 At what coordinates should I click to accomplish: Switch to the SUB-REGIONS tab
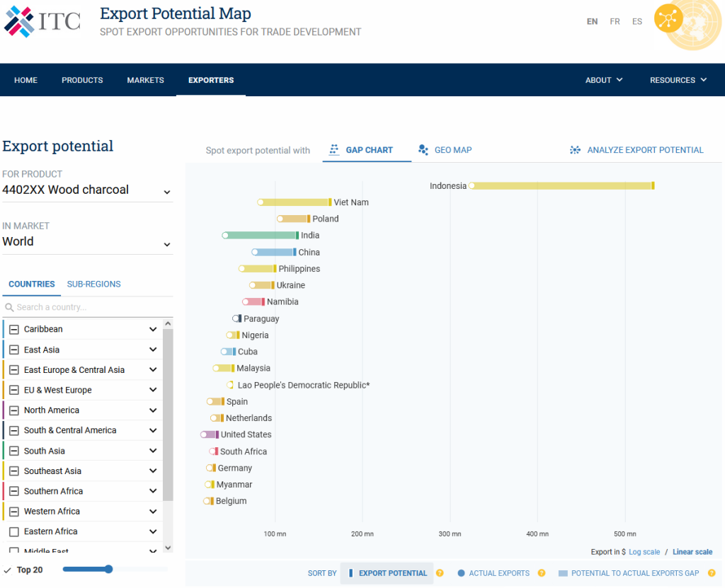(x=93, y=284)
